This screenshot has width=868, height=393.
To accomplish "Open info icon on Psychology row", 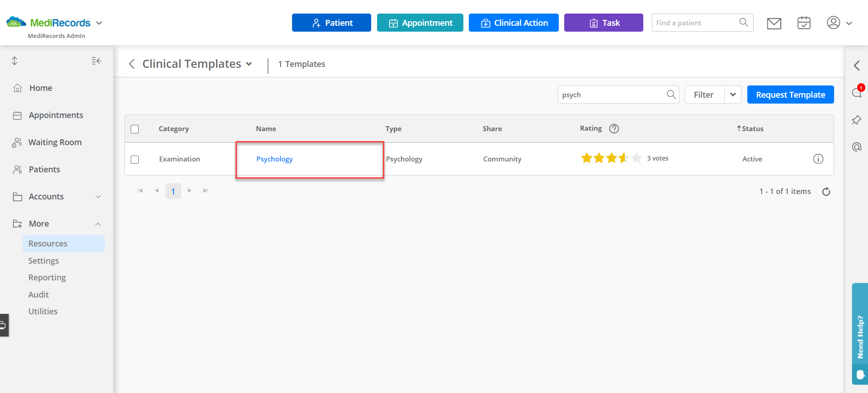I will click(x=818, y=159).
